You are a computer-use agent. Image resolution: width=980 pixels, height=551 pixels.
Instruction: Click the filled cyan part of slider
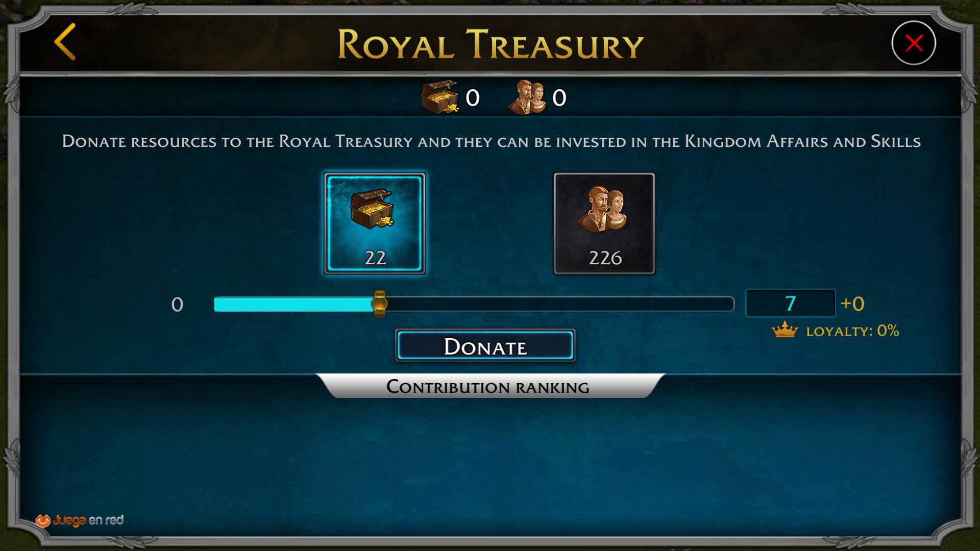click(293, 304)
